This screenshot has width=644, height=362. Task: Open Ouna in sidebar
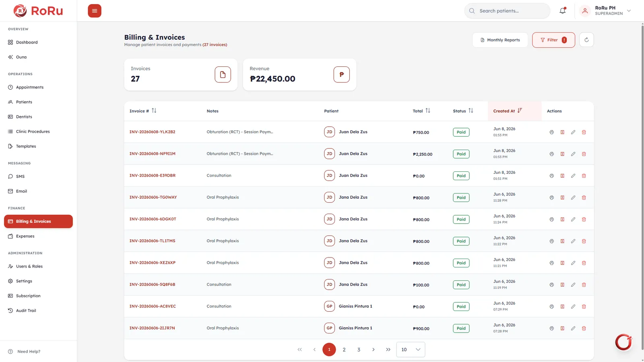pyautogui.click(x=38, y=57)
